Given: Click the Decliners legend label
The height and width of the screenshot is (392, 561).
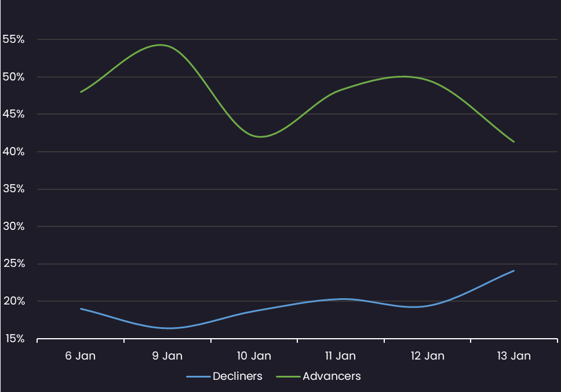Looking at the screenshot, I should click(x=237, y=376).
